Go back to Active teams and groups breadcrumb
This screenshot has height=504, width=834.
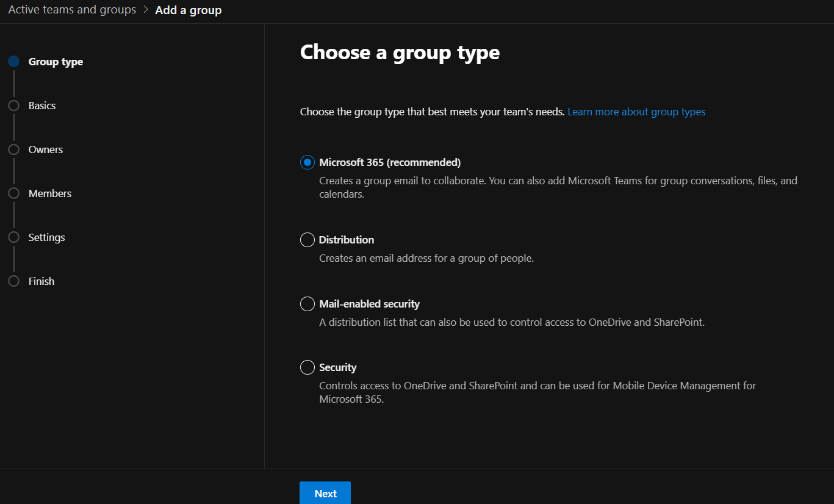72,10
